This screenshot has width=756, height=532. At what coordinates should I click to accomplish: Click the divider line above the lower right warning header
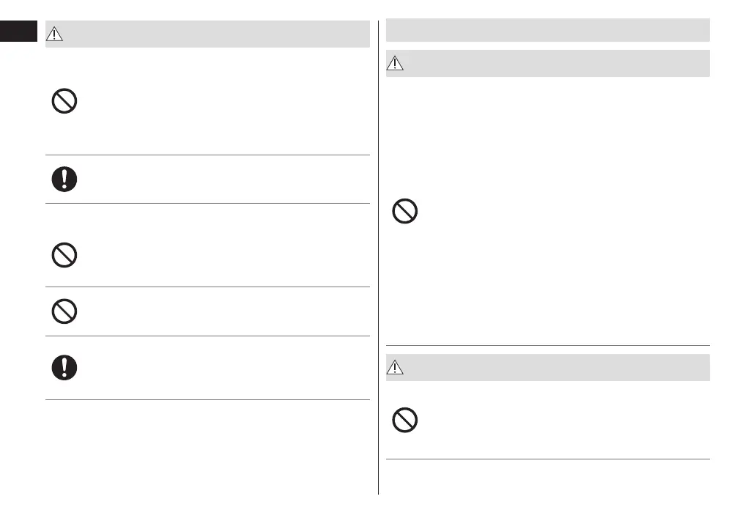click(x=547, y=345)
